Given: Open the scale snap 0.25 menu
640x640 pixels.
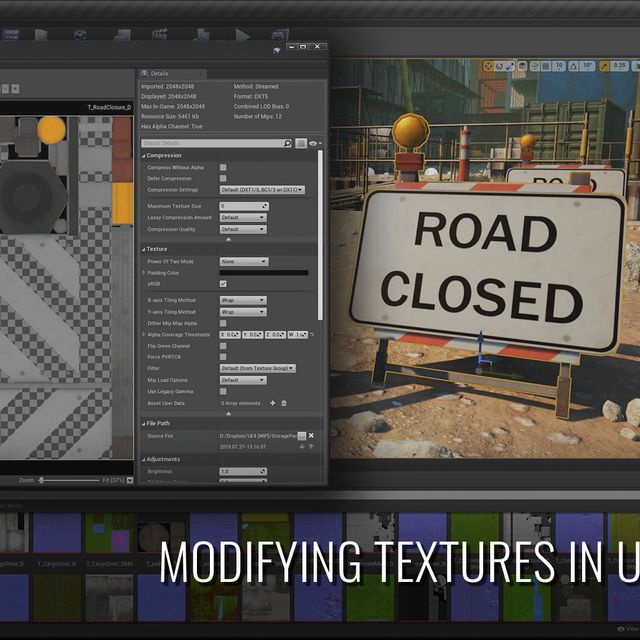Looking at the screenshot, I should (x=619, y=66).
